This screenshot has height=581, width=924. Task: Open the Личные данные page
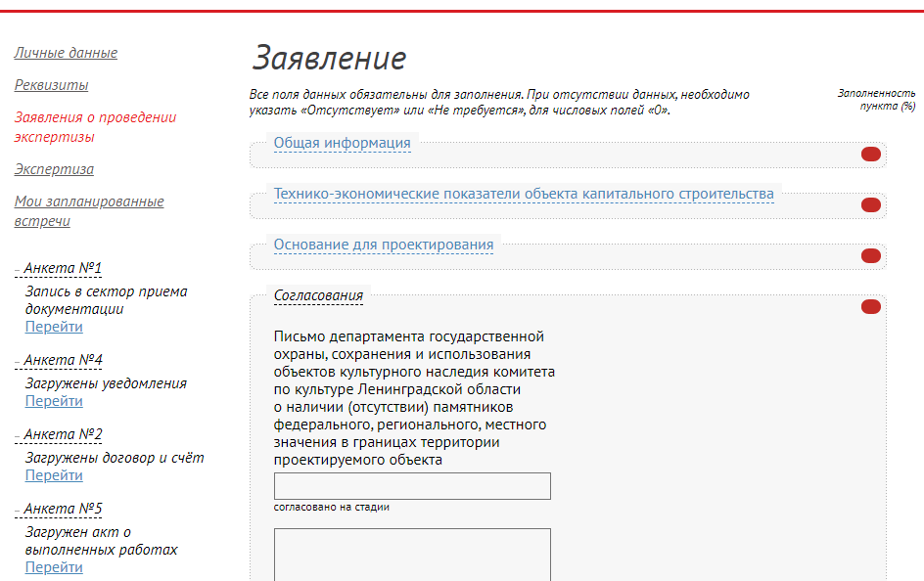click(x=65, y=53)
